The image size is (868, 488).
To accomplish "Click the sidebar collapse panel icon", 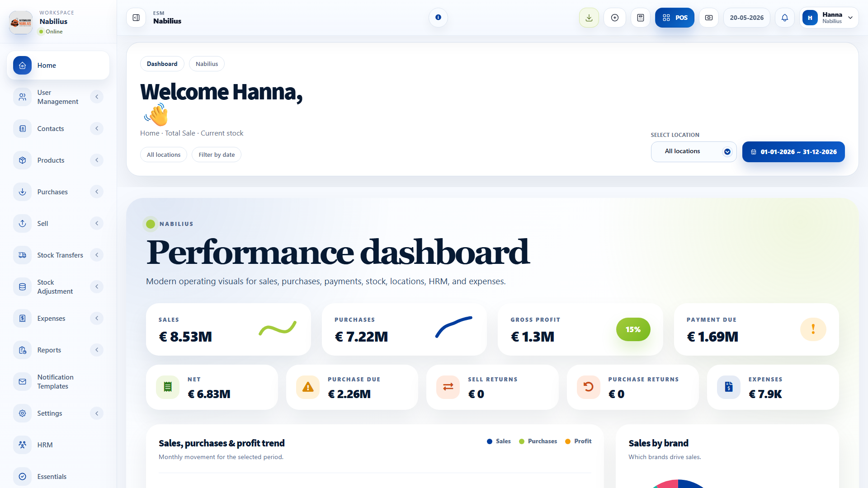I will point(136,18).
